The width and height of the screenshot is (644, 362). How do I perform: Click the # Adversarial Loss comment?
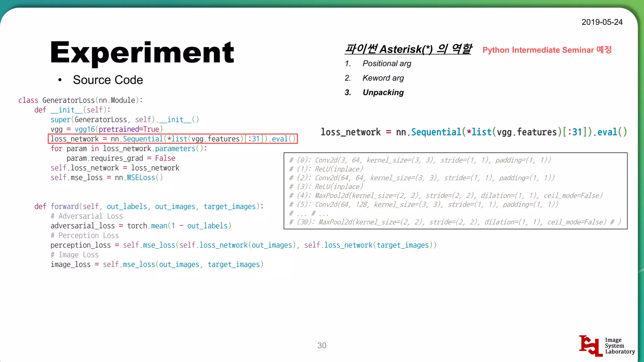[86, 216]
